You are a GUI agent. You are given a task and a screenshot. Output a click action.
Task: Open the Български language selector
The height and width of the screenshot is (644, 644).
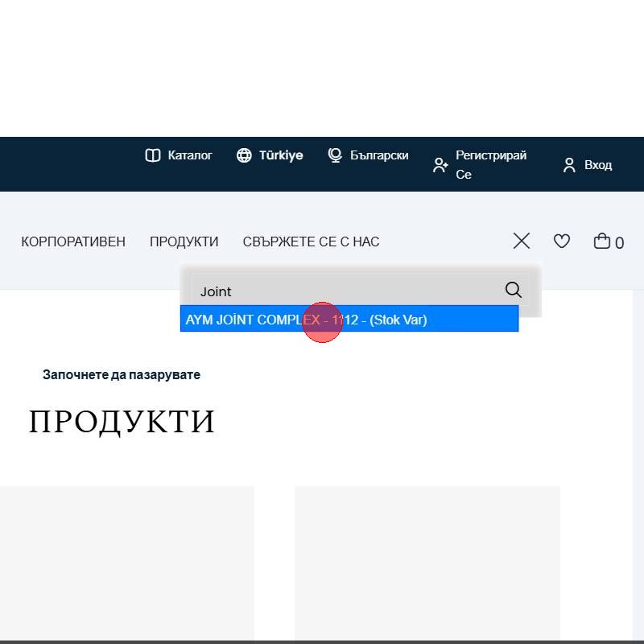379,155
